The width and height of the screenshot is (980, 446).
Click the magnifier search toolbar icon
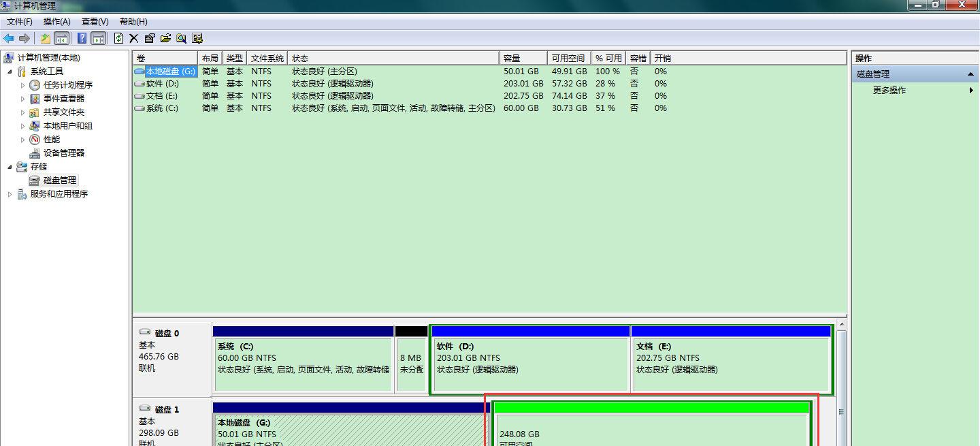182,38
